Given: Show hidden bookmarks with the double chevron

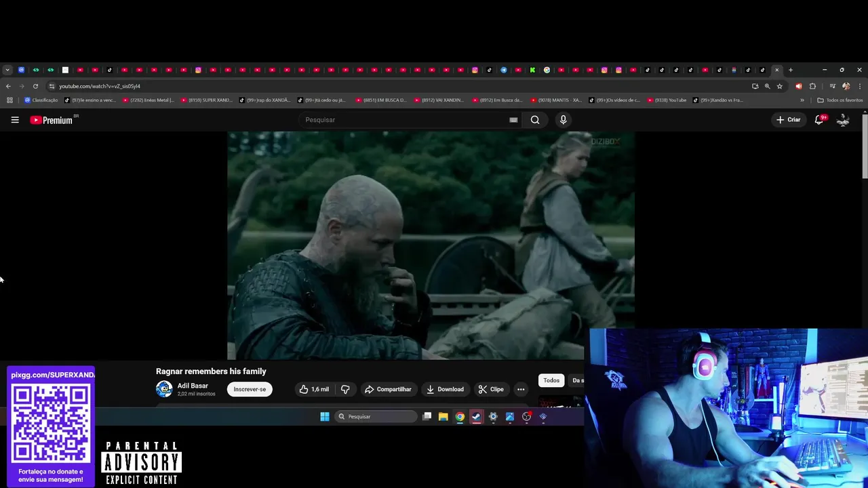Looking at the screenshot, I should (802, 100).
